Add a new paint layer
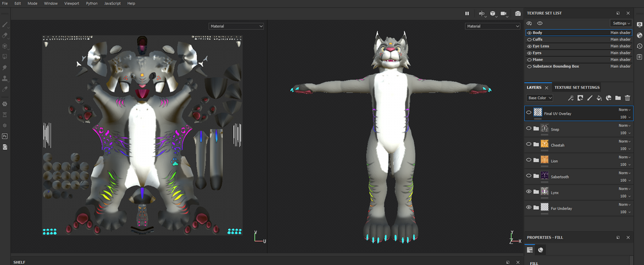Viewport: 644px width, 265px height. point(590,98)
